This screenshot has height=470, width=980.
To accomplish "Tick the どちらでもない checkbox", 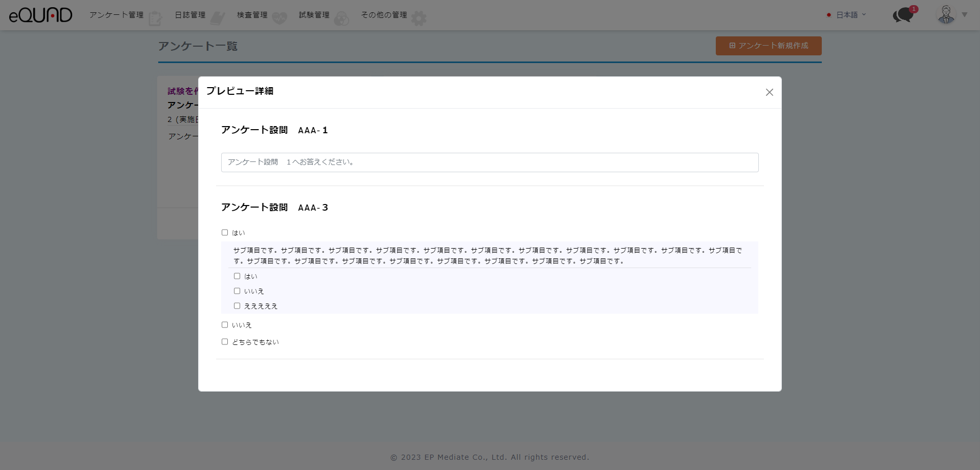I will click(225, 342).
